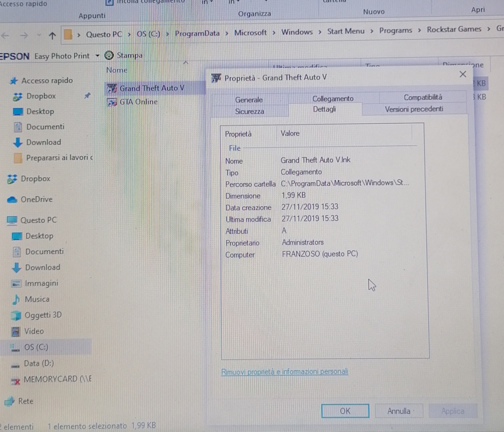
Task: Open the Musica folder in sidebar
Action: coord(37,299)
